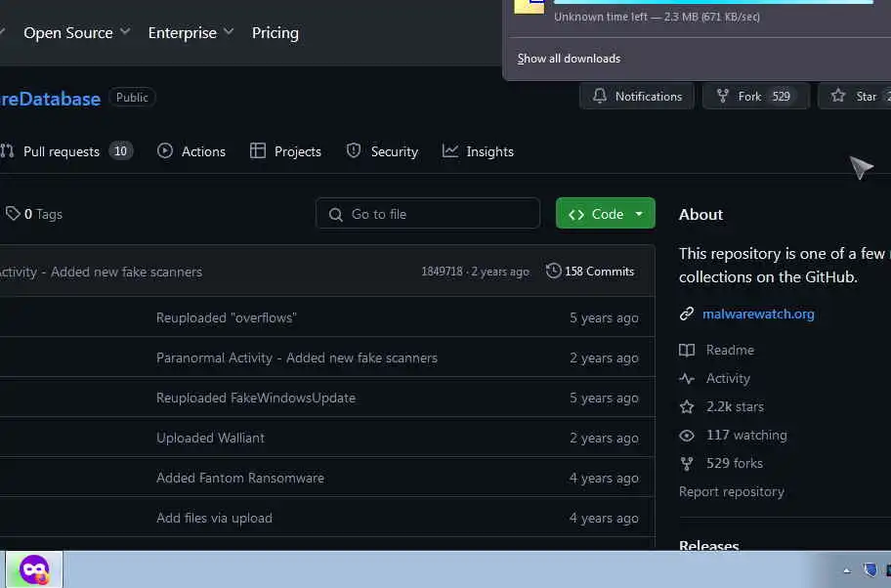Click the Projects table icon

pyautogui.click(x=257, y=150)
